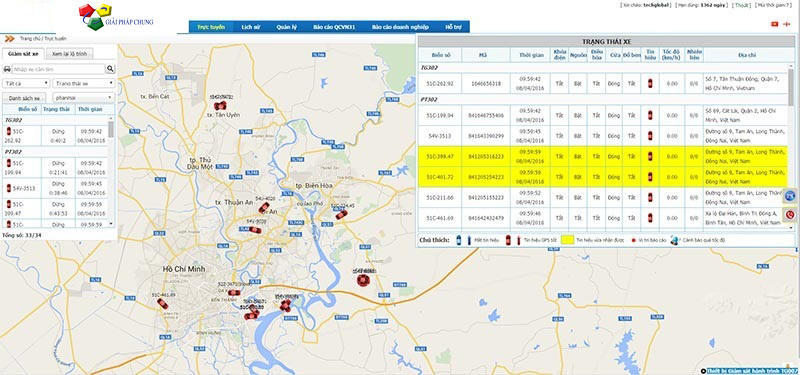Screen dimensions: 800x375
Task: Open the Tất cả filter dropdown
Action: point(26,83)
